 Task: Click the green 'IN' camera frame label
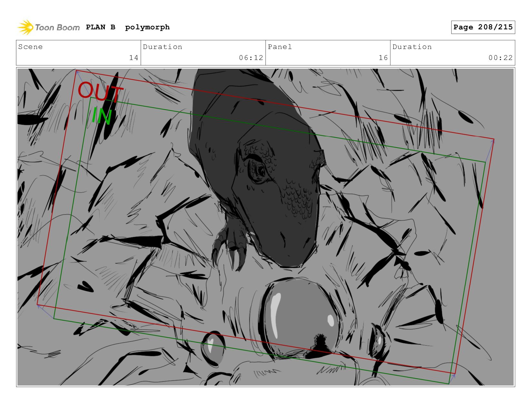coord(102,116)
